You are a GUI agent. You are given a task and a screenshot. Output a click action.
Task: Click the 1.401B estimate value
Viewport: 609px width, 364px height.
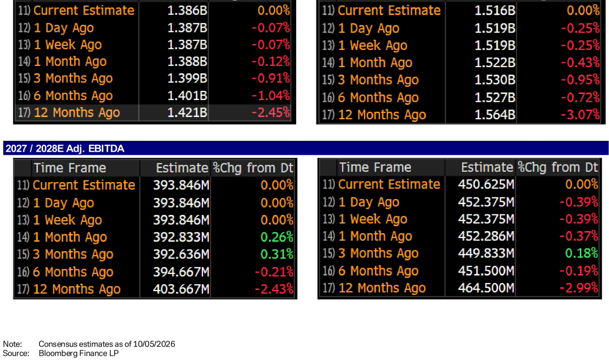[x=187, y=95]
